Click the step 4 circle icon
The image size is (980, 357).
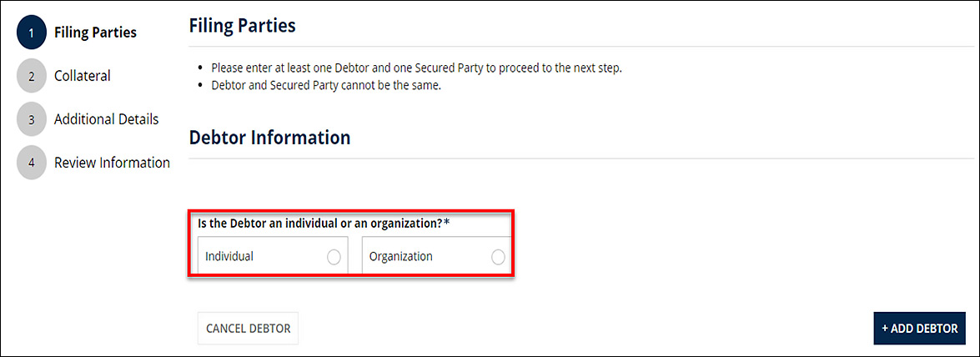click(x=31, y=163)
